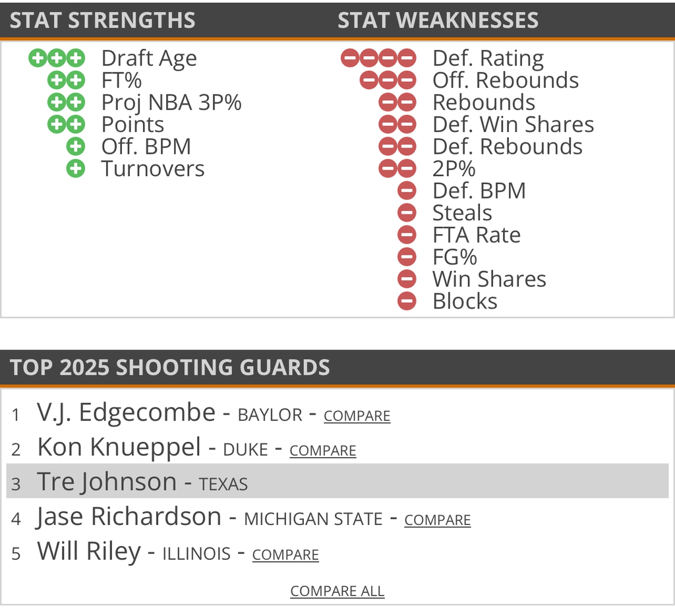Click the red minus icons beside Off. Rebounds
The image size is (675, 616).
coord(388,80)
